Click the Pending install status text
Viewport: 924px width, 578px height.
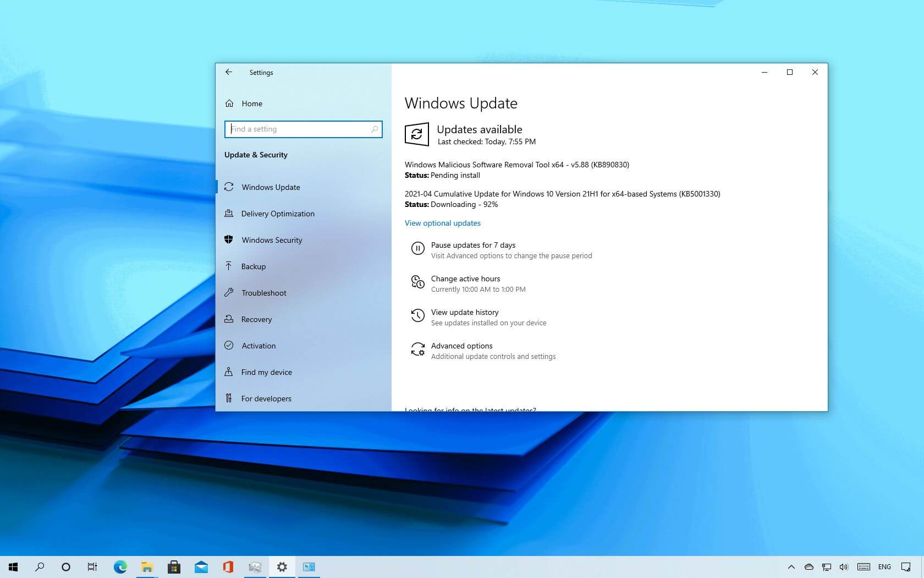click(x=455, y=175)
